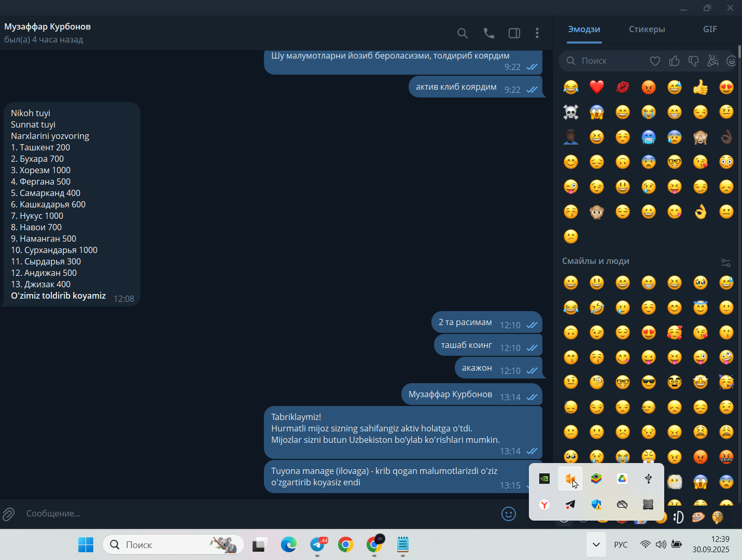The width and height of the screenshot is (742, 560).
Task: Open the Windows Start menu
Action: (x=86, y=544)
